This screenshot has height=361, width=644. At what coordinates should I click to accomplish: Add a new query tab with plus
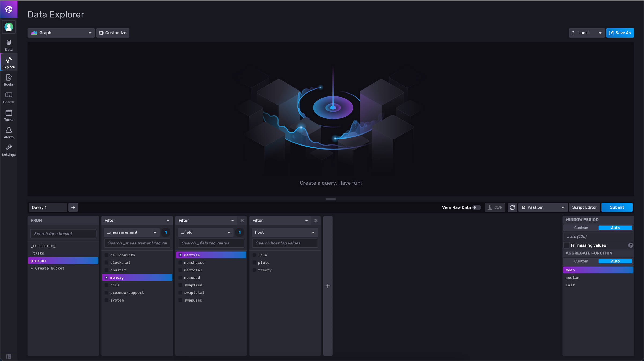73,207
